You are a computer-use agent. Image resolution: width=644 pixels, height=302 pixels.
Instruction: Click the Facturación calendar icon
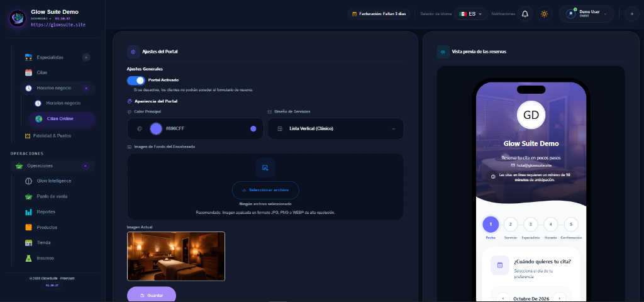pyautogui.click(x=355, y=14)
